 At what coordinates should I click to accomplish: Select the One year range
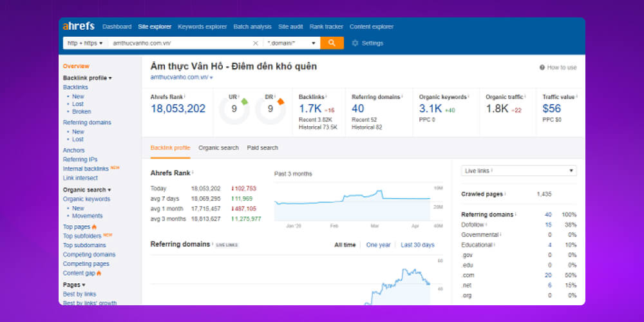378,245
